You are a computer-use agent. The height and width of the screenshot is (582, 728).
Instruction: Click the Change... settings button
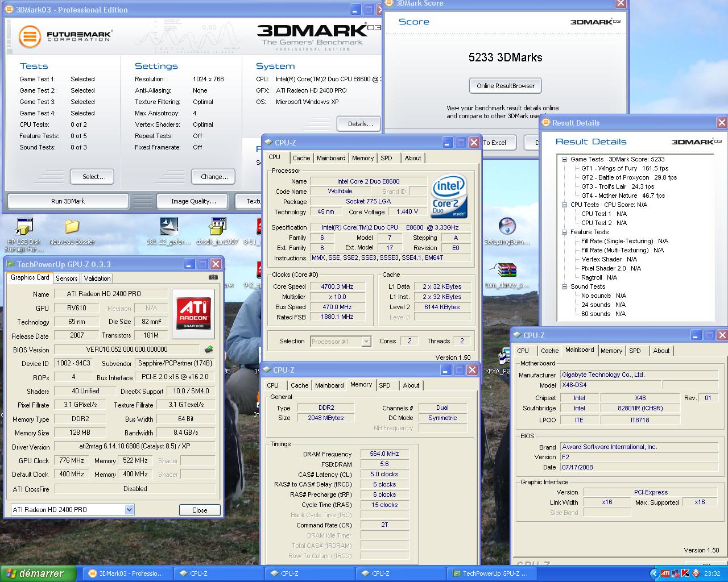pyautogui.click(x=214, y=177)
